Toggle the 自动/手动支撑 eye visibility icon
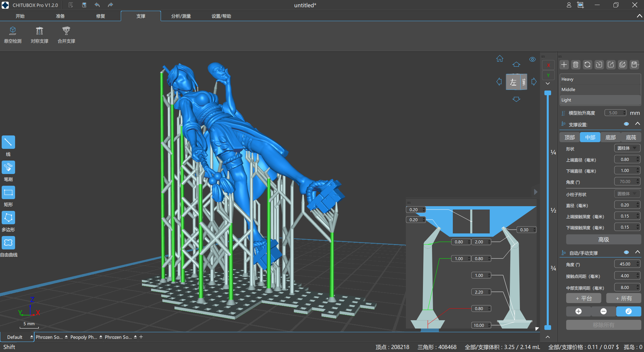 626,252
